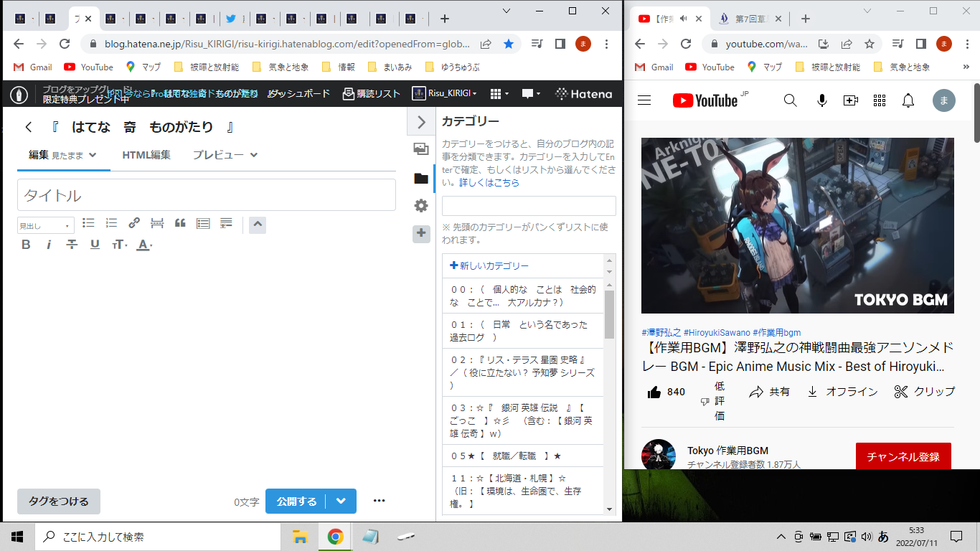This screenshot has width=980, height=551.
Task: Click the Hatena Blog pen icon logo
Action: [x=19, y=94]
